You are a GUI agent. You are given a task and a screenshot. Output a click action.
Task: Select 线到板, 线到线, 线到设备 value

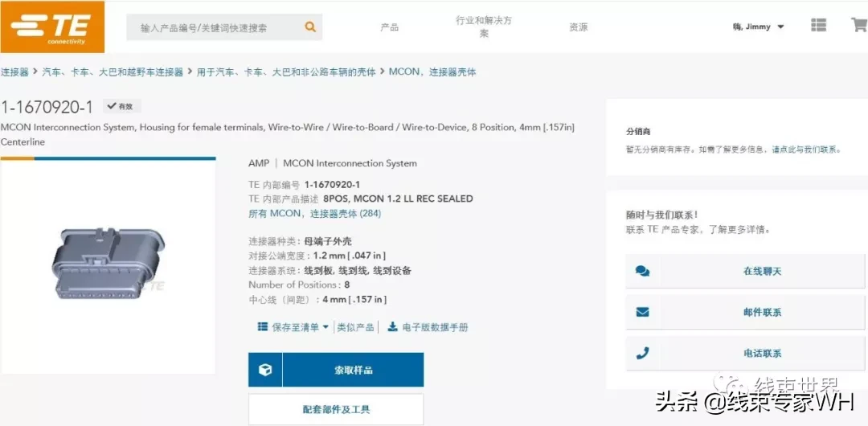(358, 271)
